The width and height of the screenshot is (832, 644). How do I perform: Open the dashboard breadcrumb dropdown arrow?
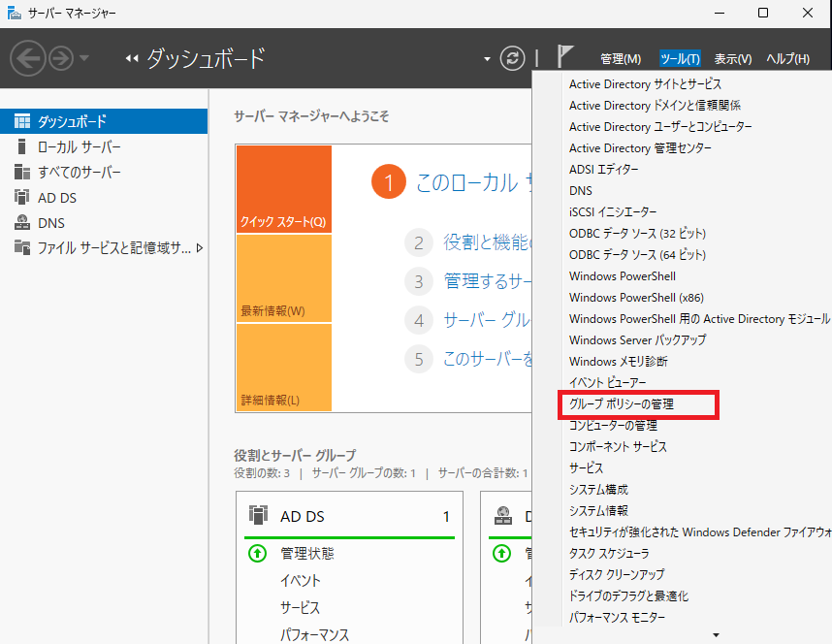[x=485, y=57]
